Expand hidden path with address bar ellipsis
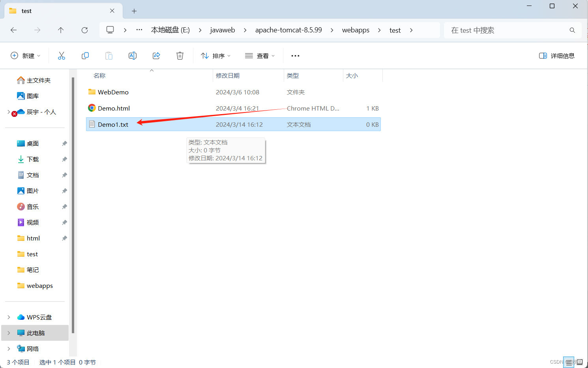Viewport: 588px width, 368px height. coord(139,30)
